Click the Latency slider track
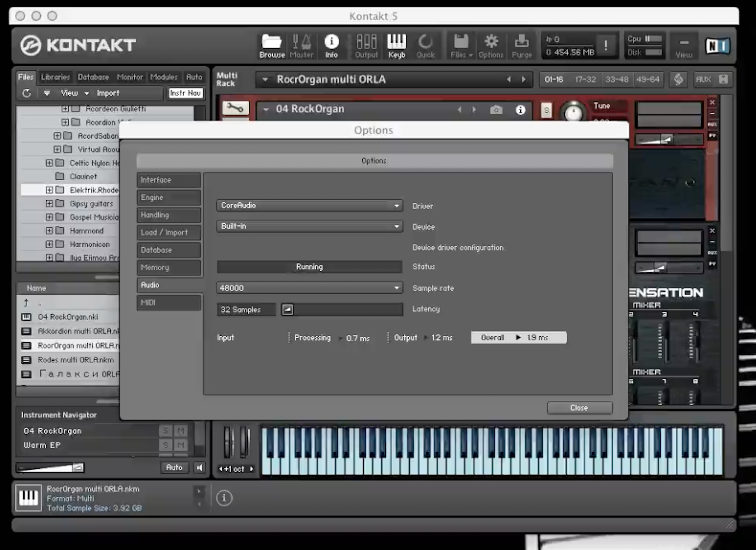The height and width of the screenshot is (550, 756). pos(342,309)
